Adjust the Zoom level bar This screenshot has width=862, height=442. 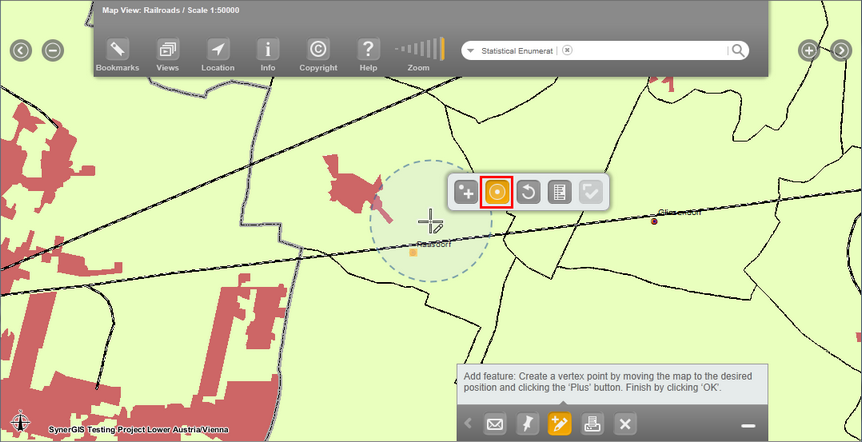coord(420,49)
